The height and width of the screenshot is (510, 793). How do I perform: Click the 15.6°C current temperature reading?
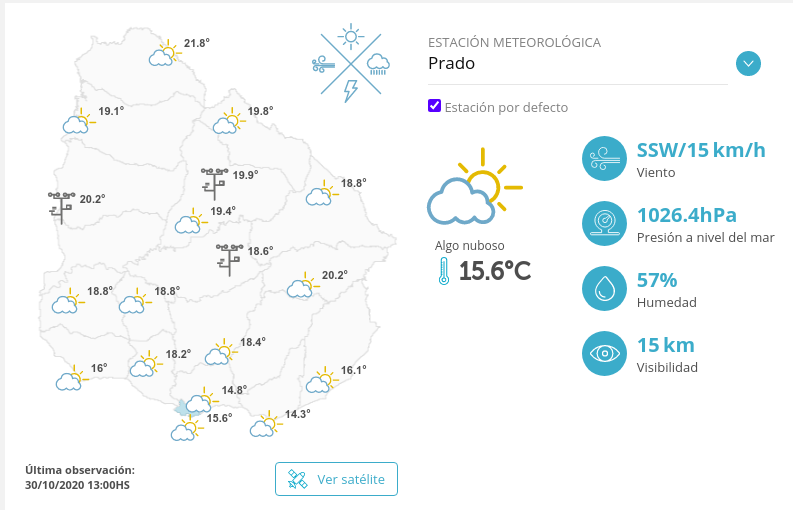(x=495, y=271)
